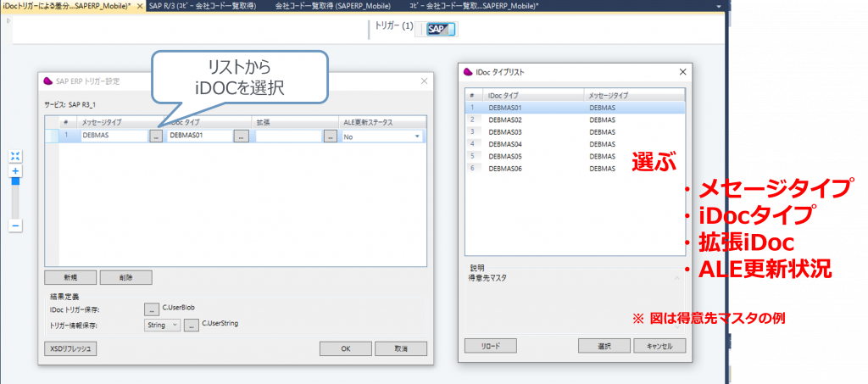The width and height of the screenshot is (868, 384).
Task: Click the 新規 button
Action: [x=70, y=277]
